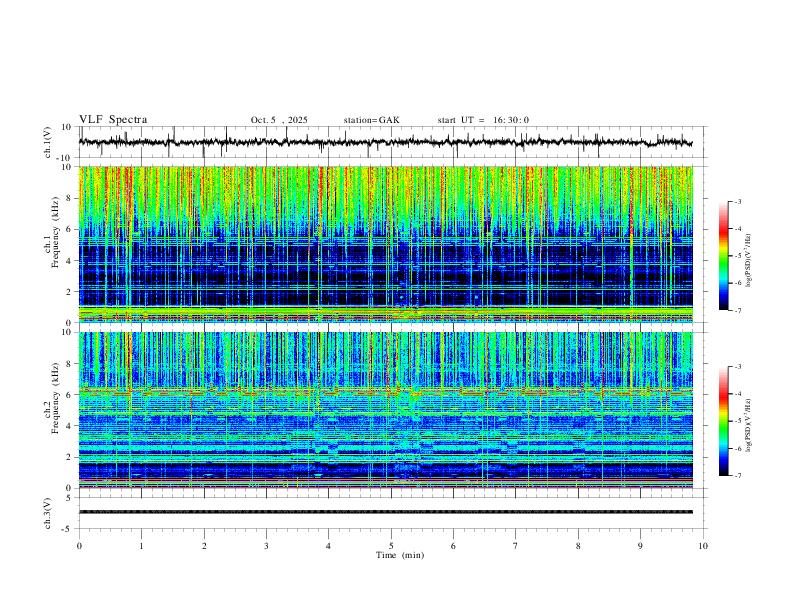Click the "-5" tick on ch.3(V) axis

67,529
